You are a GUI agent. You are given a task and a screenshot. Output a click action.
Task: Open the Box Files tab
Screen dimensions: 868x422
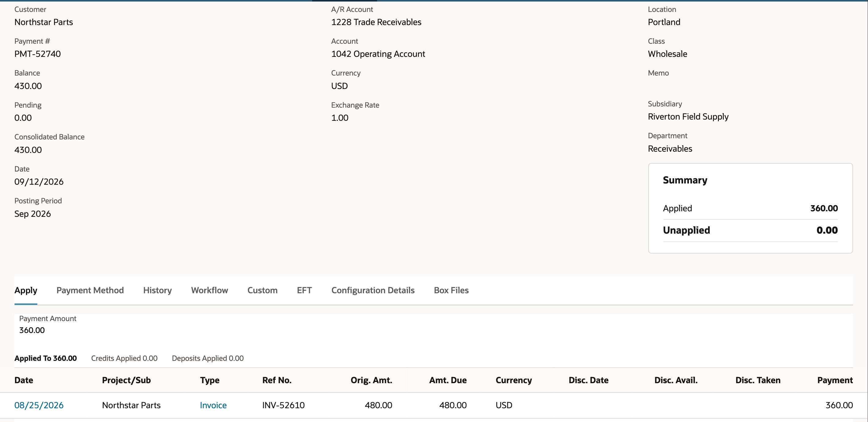[x=451, y=290]
